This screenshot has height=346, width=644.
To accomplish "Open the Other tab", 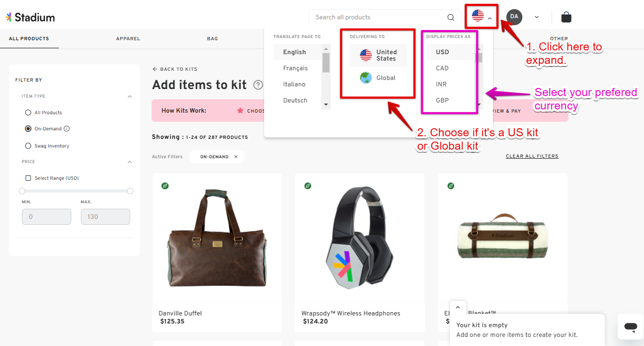I will (559, 39).
